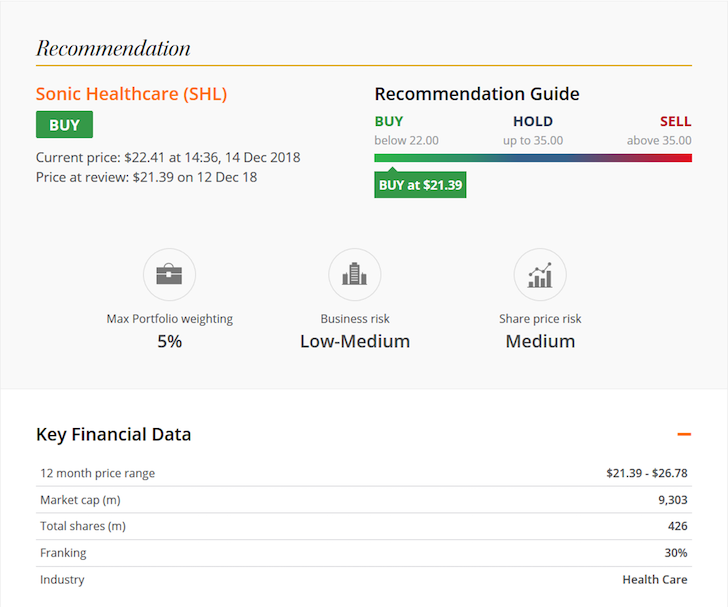Click the green BUY badge
The width and height of the screenshot is (728, 607).
65,124
